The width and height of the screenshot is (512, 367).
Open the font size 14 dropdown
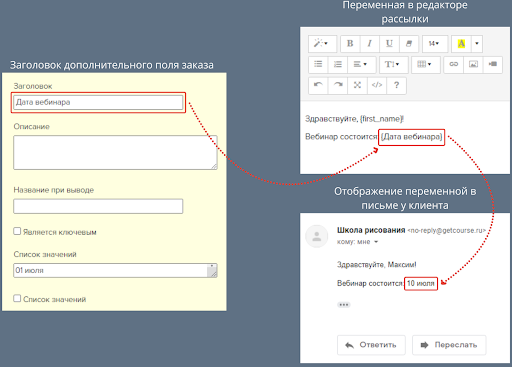[434, 44]
